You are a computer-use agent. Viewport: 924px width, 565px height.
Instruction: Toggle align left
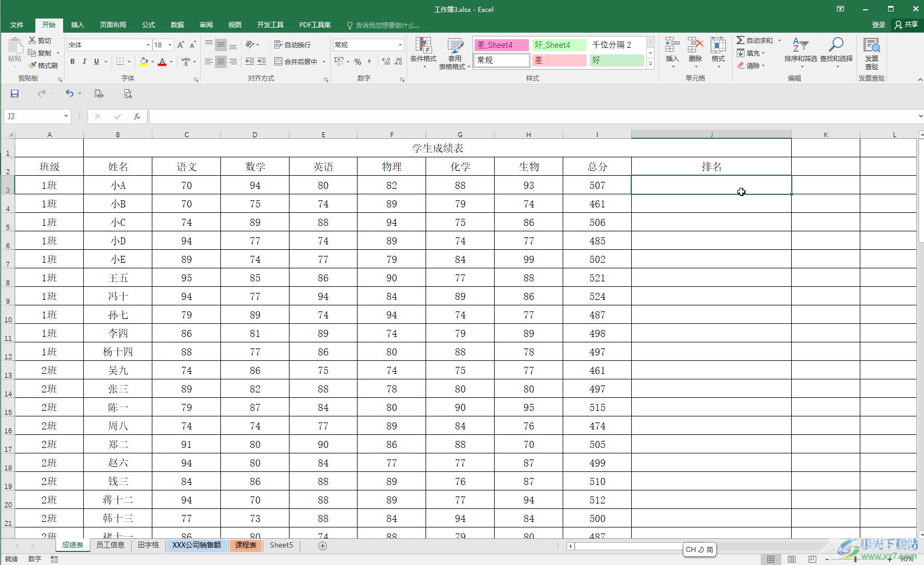pyautogui.click(x=208, y=62)
